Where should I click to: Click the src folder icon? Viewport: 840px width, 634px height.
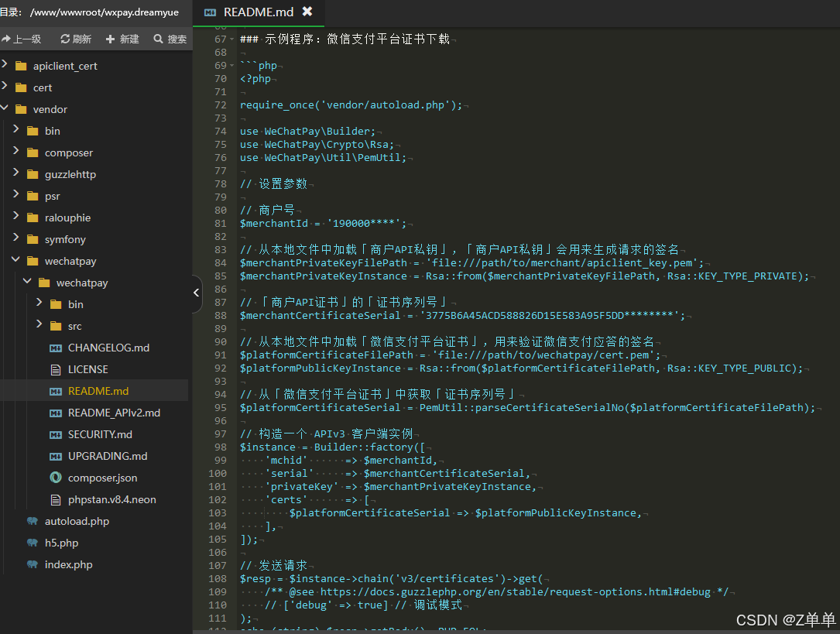[x=56, y=326]
